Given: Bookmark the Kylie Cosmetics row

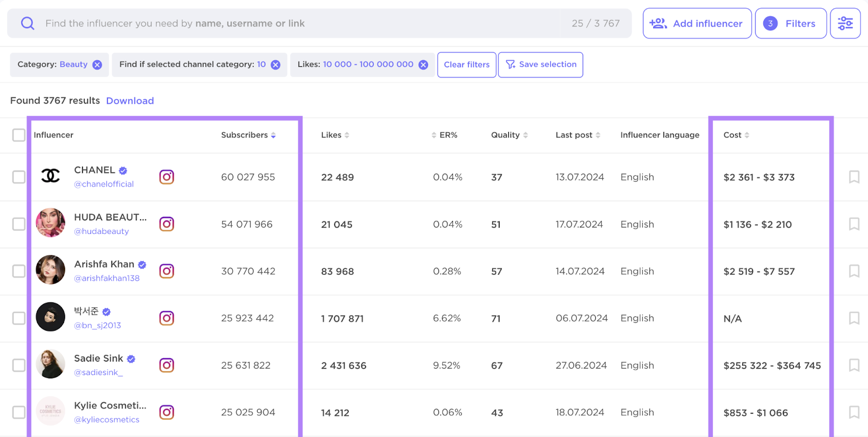Looking at the screenshot, I should pos(854,412).
